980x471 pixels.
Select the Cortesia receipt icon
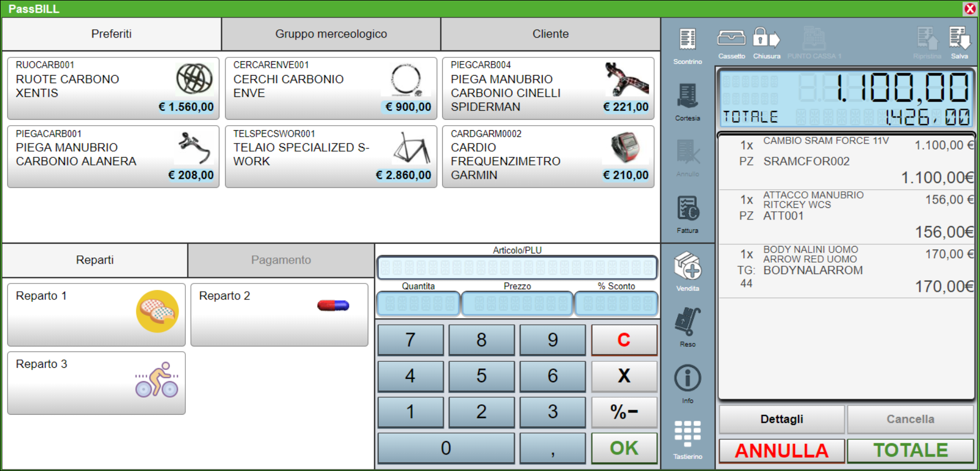pos(687,97)
